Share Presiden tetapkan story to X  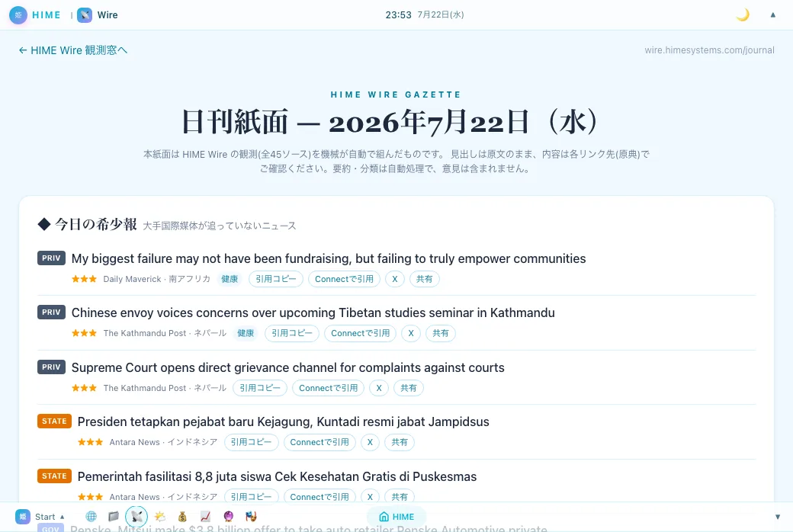point(371,442)
